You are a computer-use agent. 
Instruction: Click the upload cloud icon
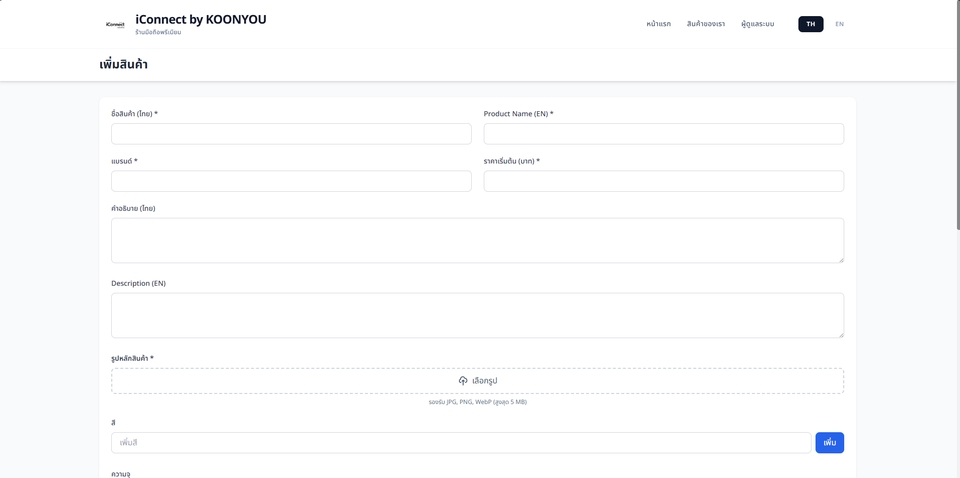click(463, 381)
